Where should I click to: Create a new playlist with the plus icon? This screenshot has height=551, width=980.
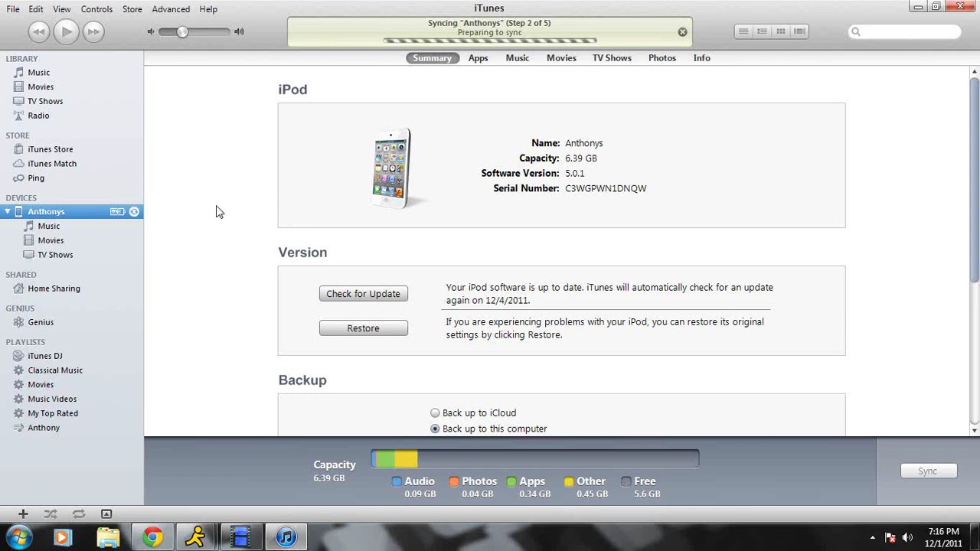coord(23,514)
